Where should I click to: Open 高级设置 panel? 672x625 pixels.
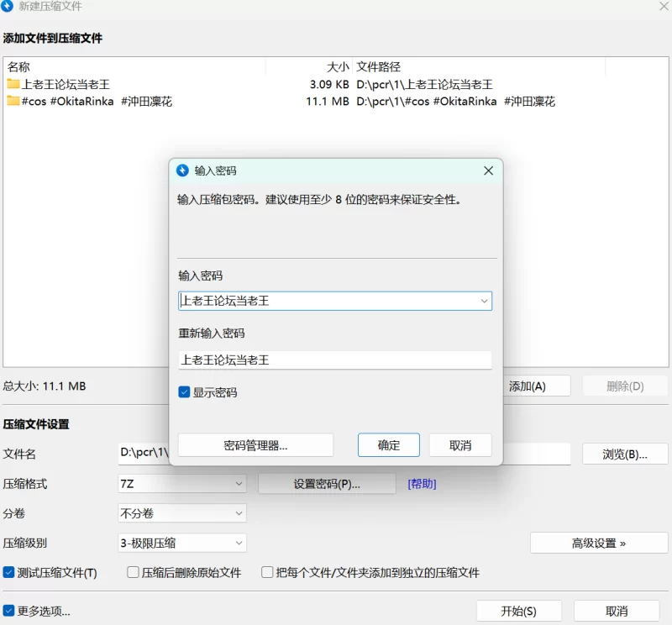click(x=598, y=543)
